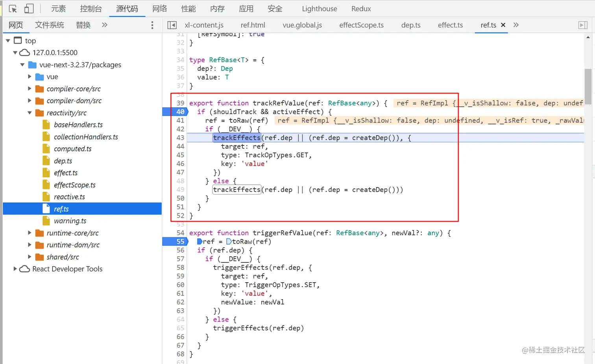Open the navigator three-dot options menu
The height and width of the screenshot is (364, 595).
(152, 25)
